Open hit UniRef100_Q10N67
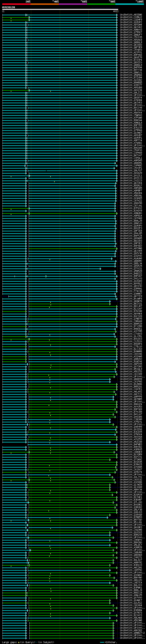The image size is (146, 644). click(x=131, y=133)
